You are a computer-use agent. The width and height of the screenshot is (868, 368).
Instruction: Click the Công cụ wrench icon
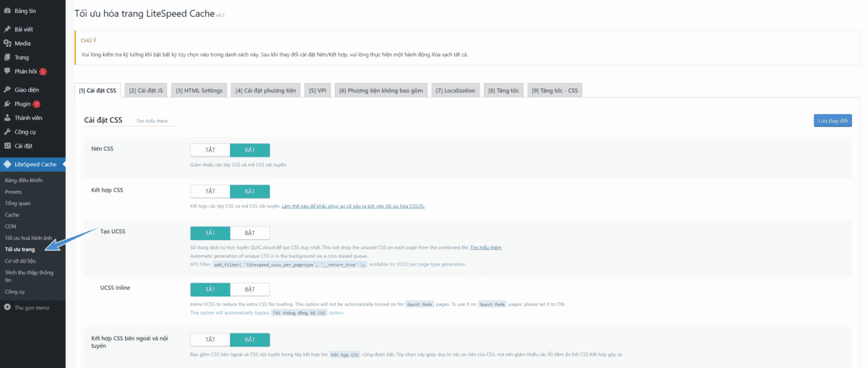pos(7,132)
